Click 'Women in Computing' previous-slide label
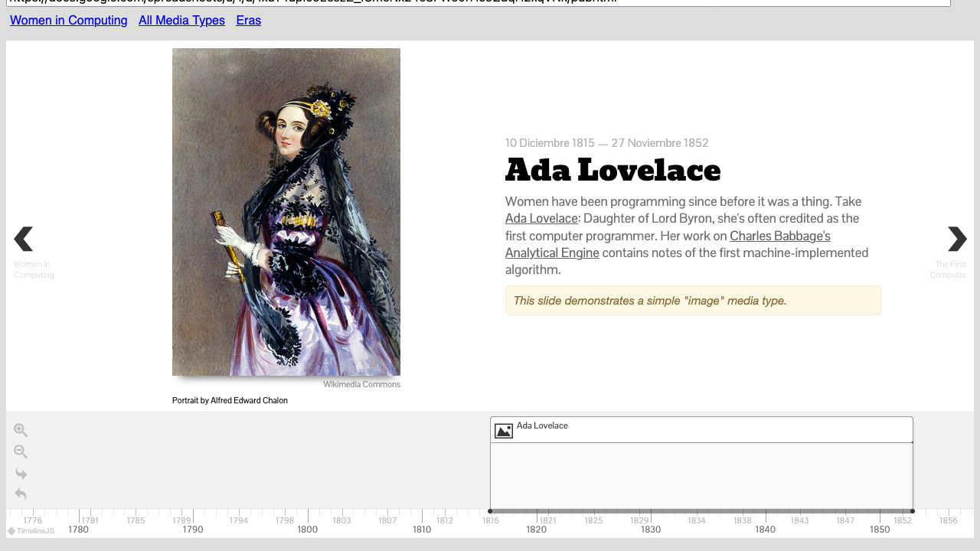This screenshot has height=551, width=980. [34, 269]
